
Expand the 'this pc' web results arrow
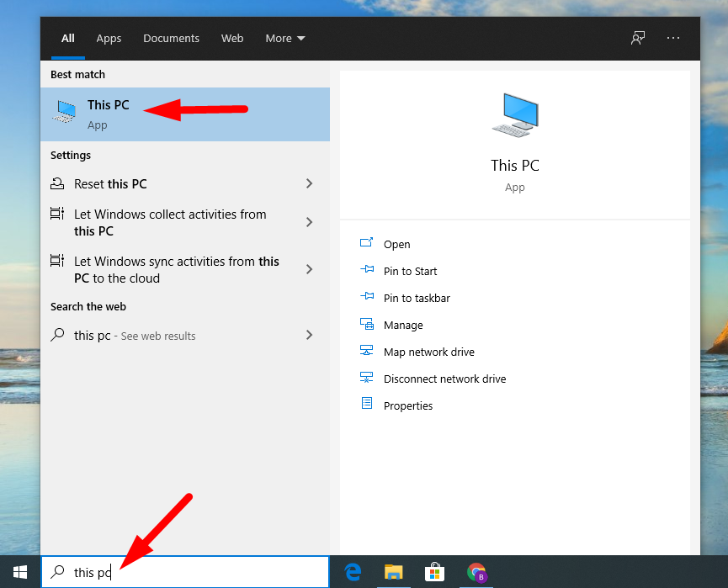309,335
